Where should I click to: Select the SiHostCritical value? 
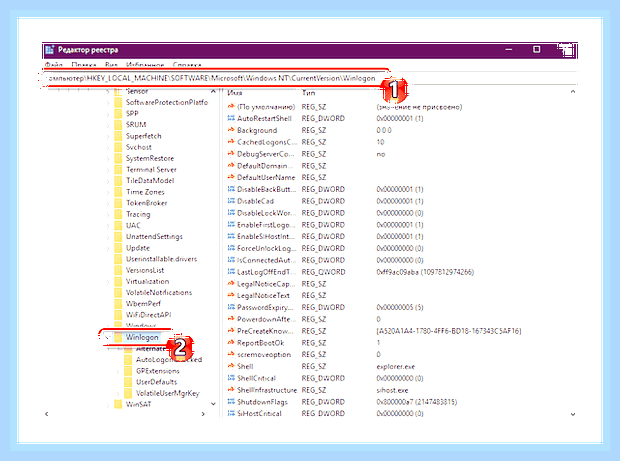pyautogui.click(x=259, y=413)
